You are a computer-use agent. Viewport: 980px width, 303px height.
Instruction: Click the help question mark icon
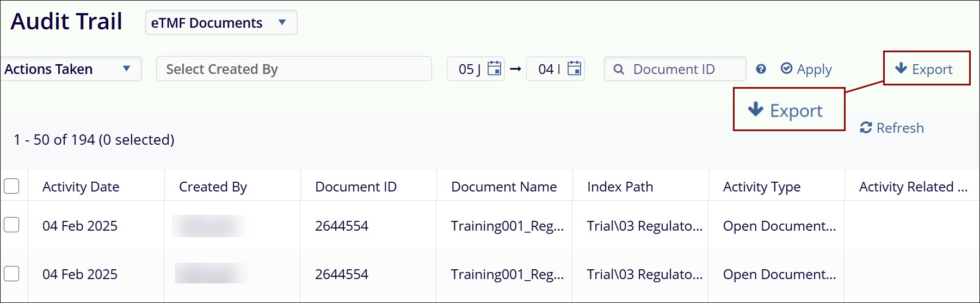pos(761,69)
